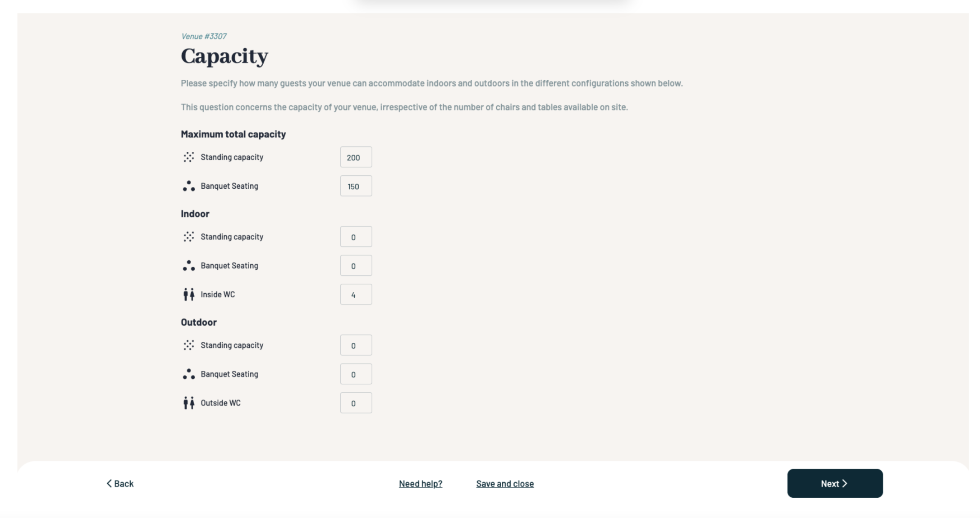Go back with the Back button
This screenshot has height=518, width=980.
coord(120,484)
